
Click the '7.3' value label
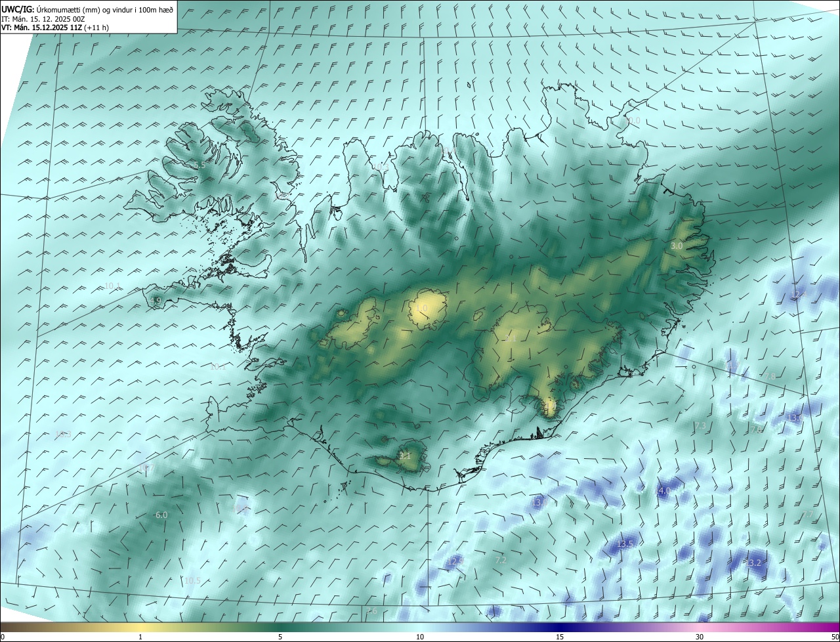click(x=700, y=426)
